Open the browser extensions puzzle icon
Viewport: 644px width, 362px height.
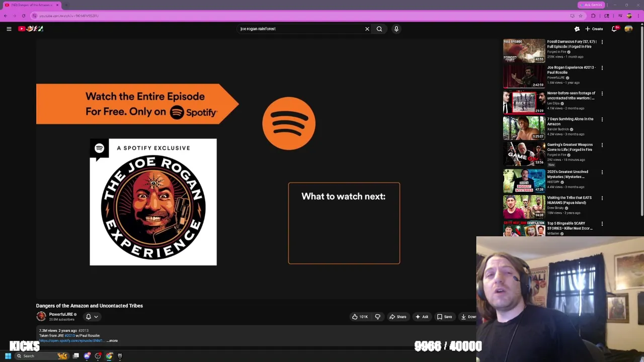click(593, 16)
